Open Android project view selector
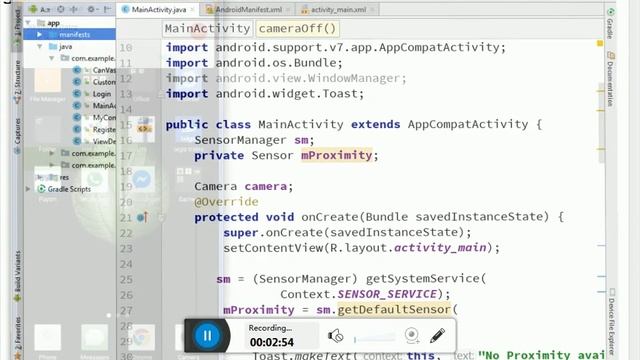Screen dimensions: 640x360 (39, 9)
